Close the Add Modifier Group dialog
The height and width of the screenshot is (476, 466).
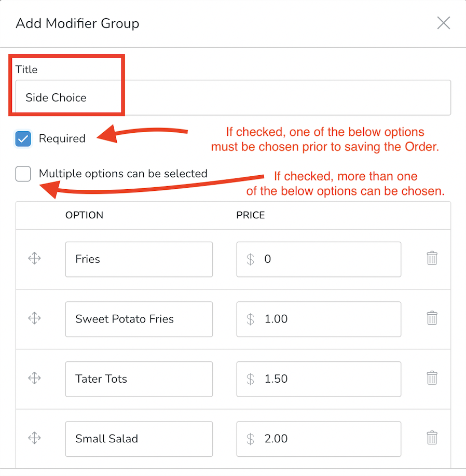pos(444,23)
